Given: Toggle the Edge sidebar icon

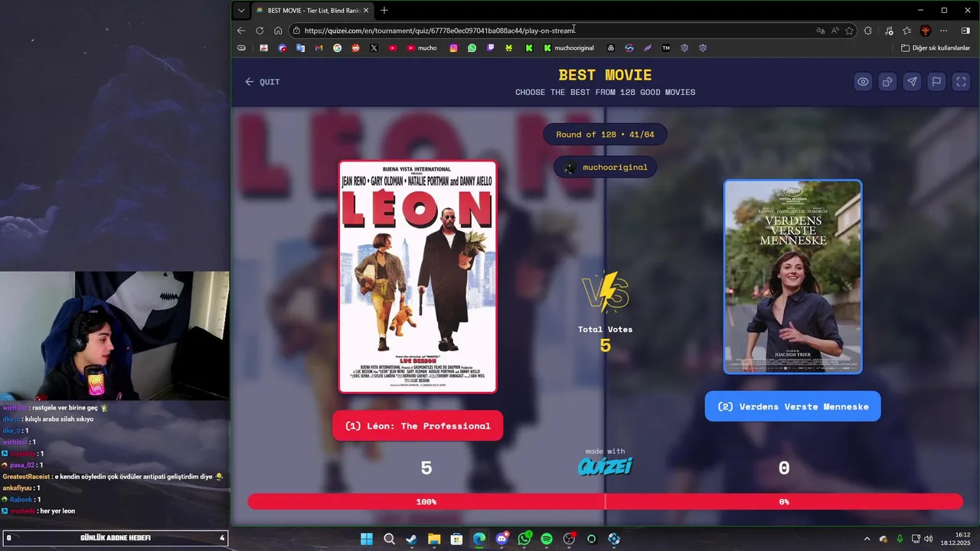Looking at the screenshot, I should [965, 31].
